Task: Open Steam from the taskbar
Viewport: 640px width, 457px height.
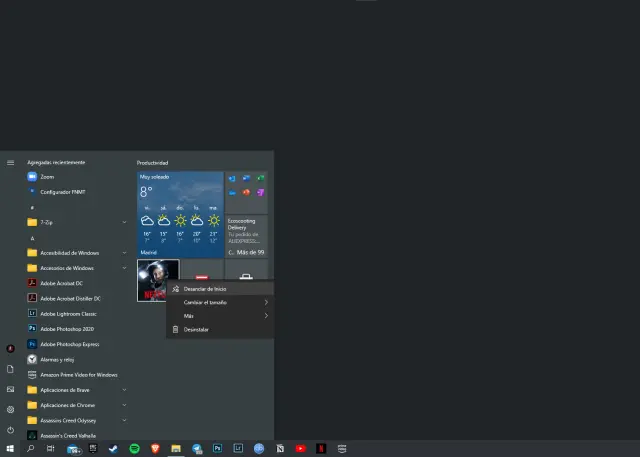Action: tap(113, 449)
